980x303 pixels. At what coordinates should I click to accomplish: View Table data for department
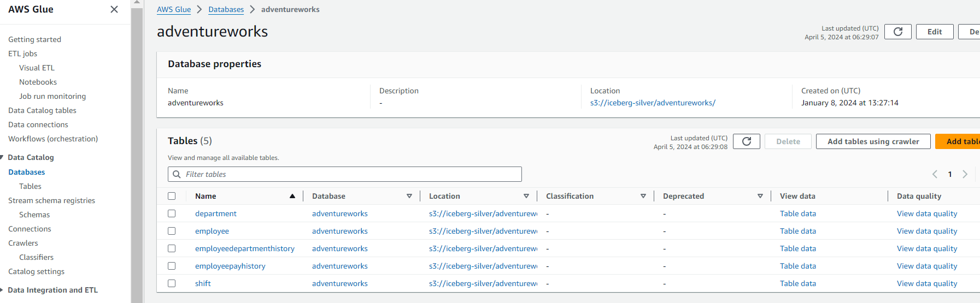(798, 213)
